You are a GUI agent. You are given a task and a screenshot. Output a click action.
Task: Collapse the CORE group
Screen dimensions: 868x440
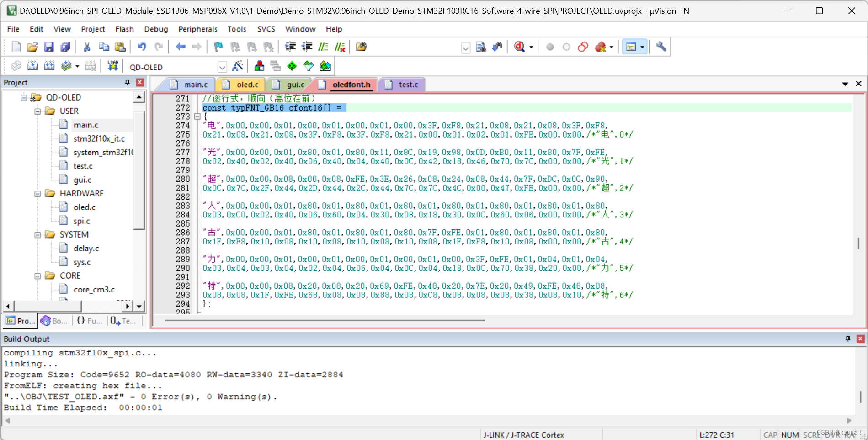(37, 276)
